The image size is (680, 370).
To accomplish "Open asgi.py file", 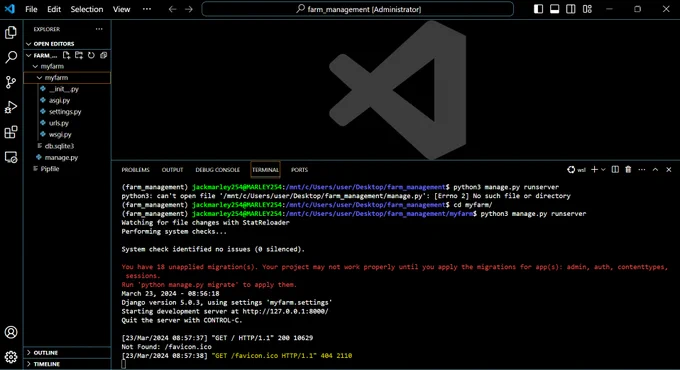I will click(x=68, y=100).
